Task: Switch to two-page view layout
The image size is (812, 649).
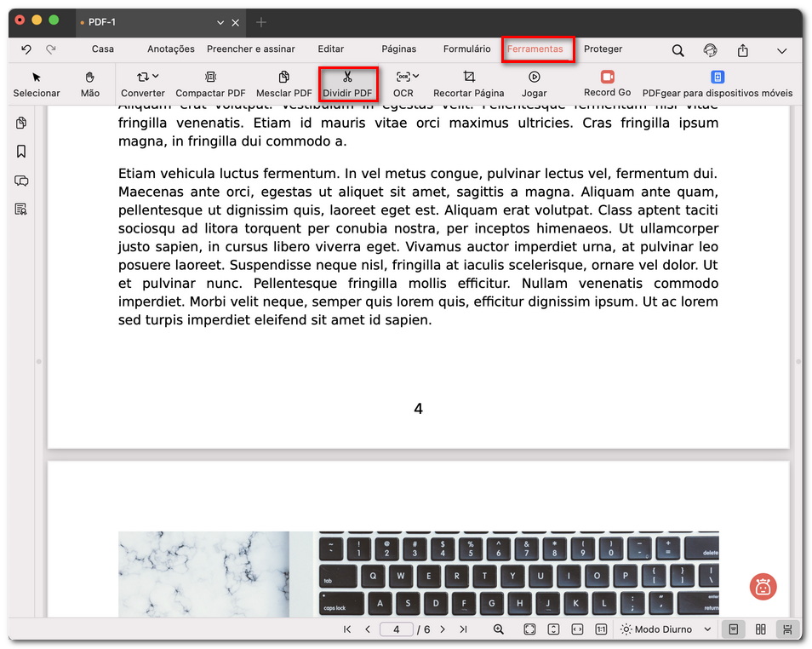Action: tap(760, 629)
